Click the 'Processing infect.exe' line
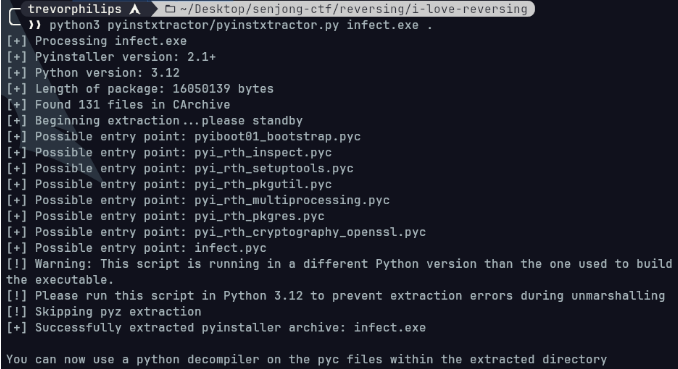The height and width of the screenshot is (369, 678). pyautogui.click(x=96, y=41)
